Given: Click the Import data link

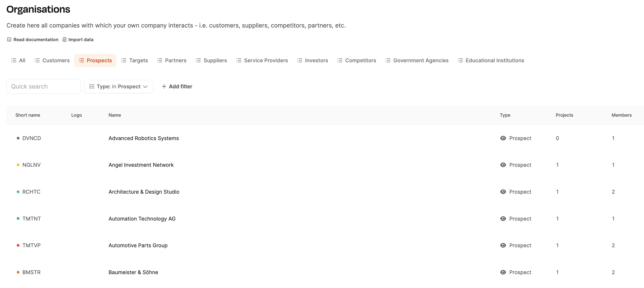Looking at the screenshot, I should tap(77, 40).
